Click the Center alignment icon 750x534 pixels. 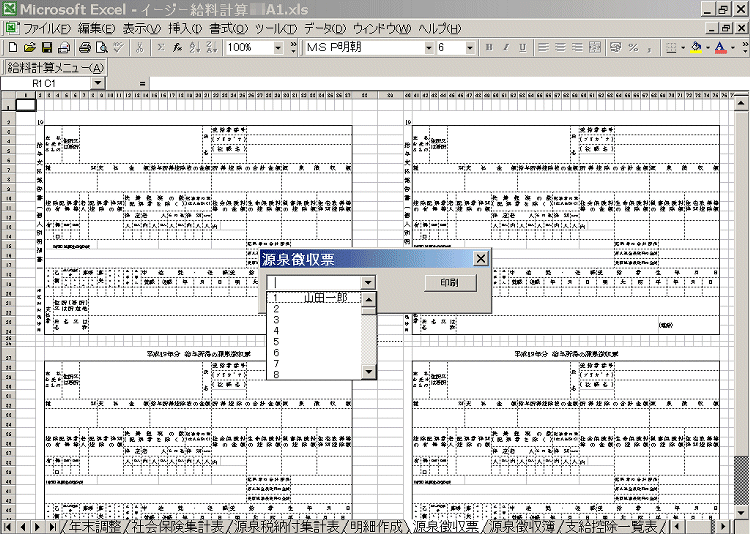pyautogui.click(x=560, y=47)
